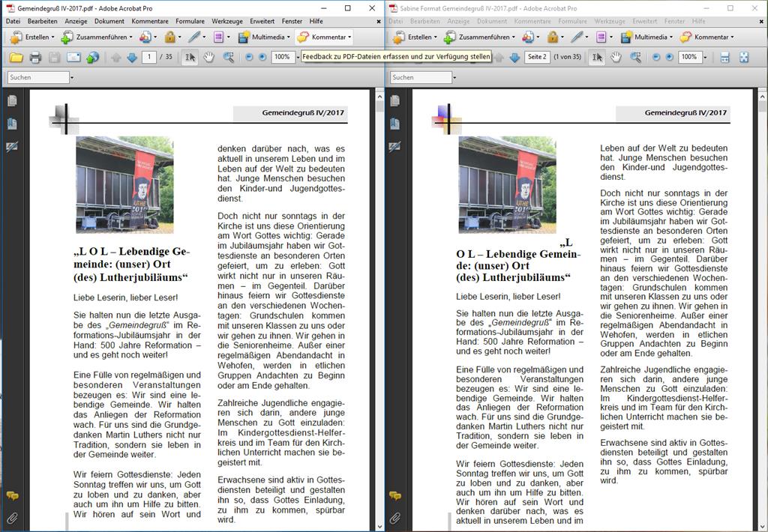
Task: Open the Bearbeiten menu in left window
Action: click(43, 21)
